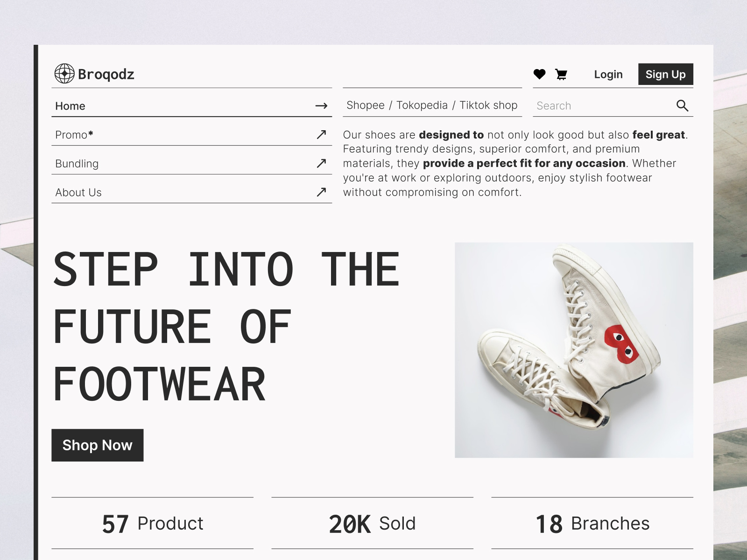Open the Bundling section
The width and height of the screenshot is (747, 560).
(x=77, y=163)
